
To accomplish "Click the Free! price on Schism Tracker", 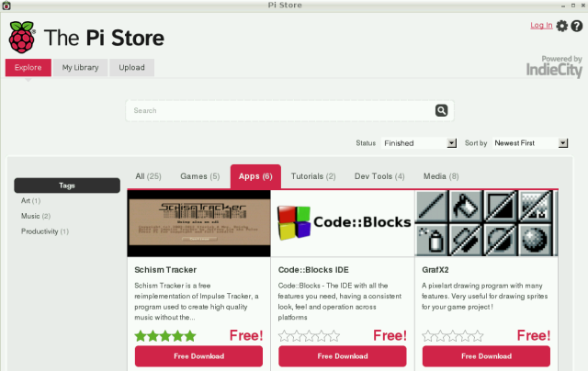I will tap(246, 335).
